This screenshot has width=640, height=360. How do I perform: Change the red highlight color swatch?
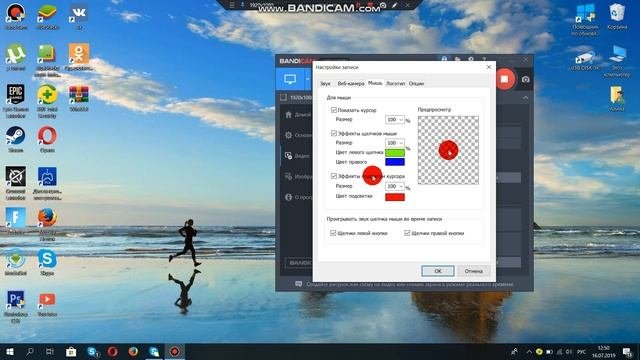[x=395, y=197]
